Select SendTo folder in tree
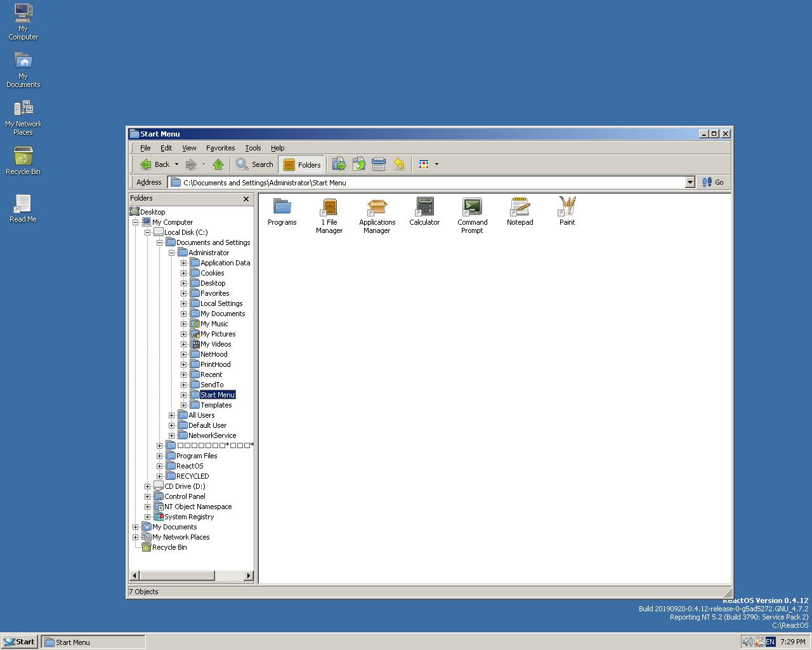Viewport: 812px width, 650px height. point(212,385)
